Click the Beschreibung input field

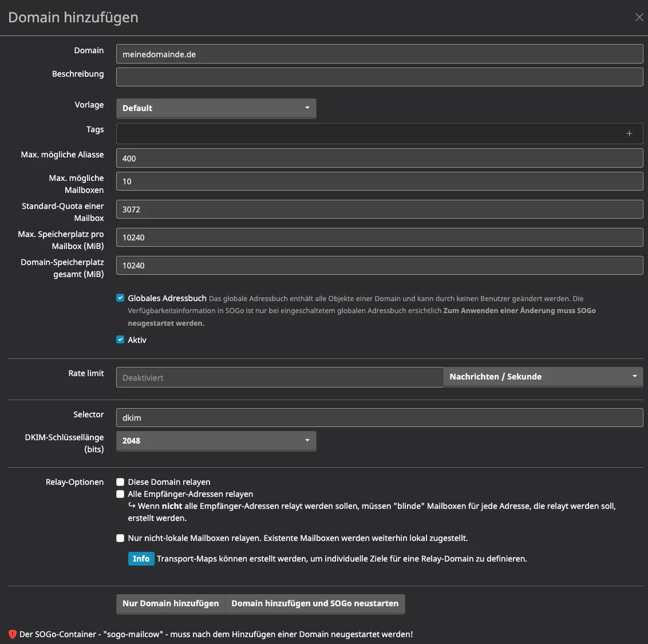coord(380,77)
